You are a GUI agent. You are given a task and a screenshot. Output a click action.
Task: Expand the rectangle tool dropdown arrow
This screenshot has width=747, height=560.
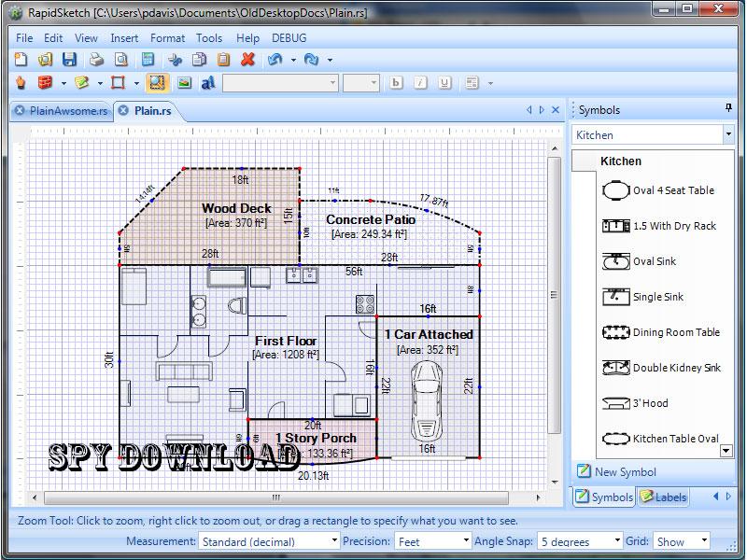point(136,83)
